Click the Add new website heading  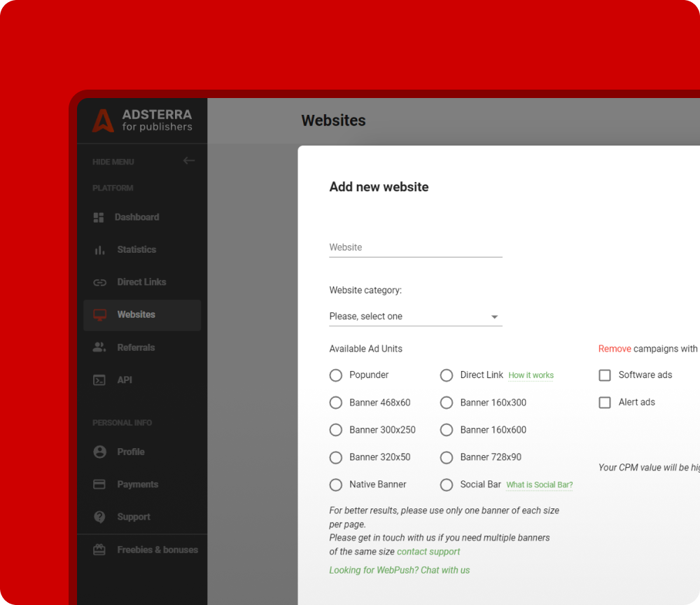click(379, 187)
